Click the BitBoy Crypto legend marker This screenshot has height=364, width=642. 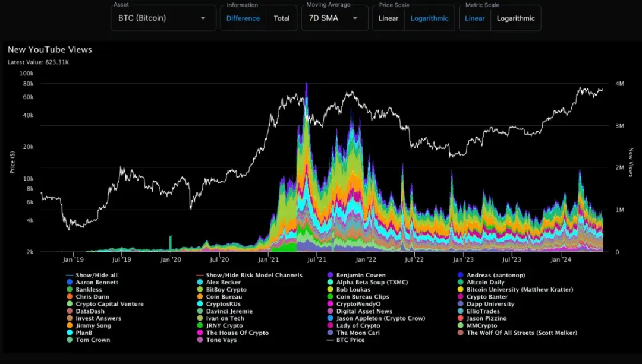tap(200, 290)
